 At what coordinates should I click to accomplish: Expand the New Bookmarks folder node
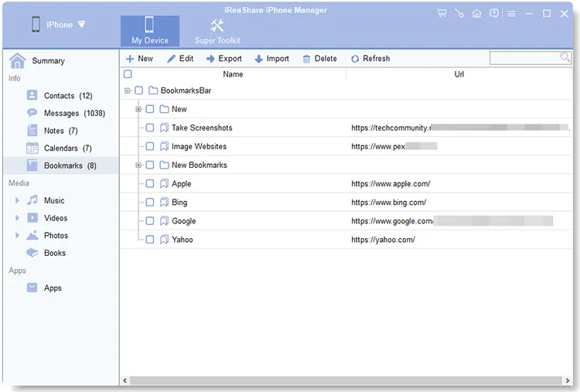pos(138,165)
